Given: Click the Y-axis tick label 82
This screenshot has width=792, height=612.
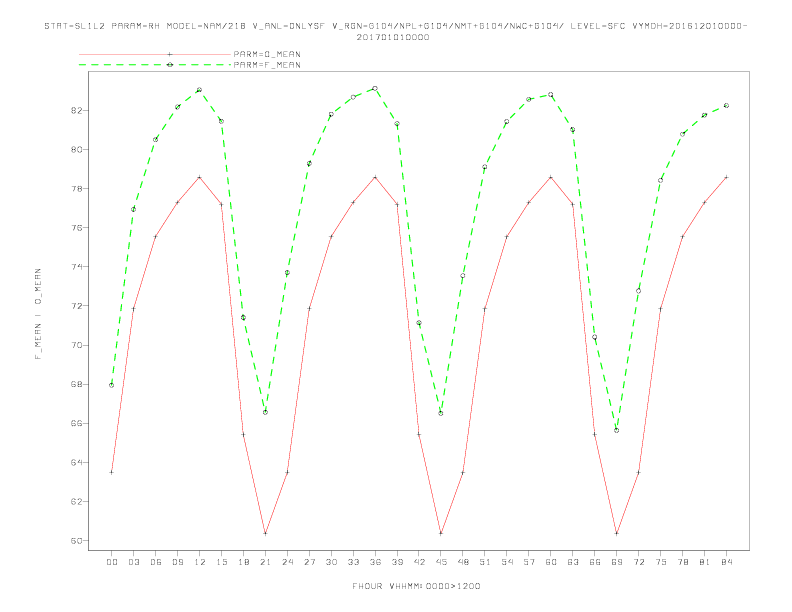Looking at the screenshot, I should pos(78,111).
